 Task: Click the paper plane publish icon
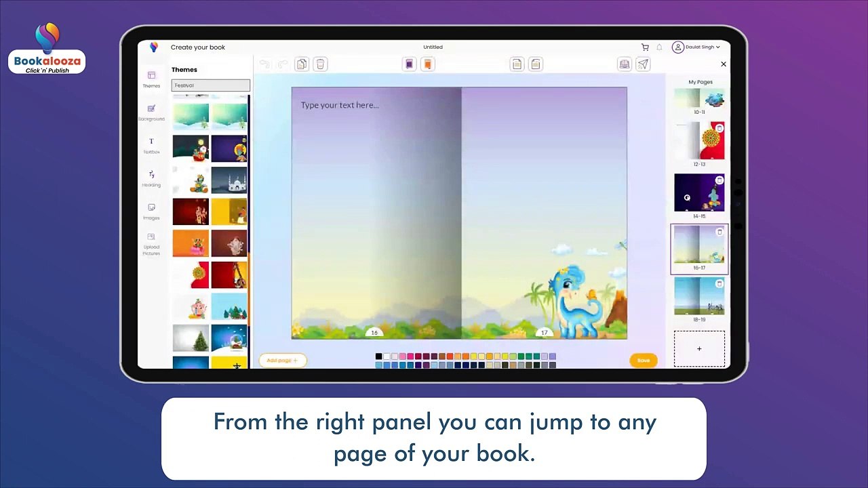point(643,64)
